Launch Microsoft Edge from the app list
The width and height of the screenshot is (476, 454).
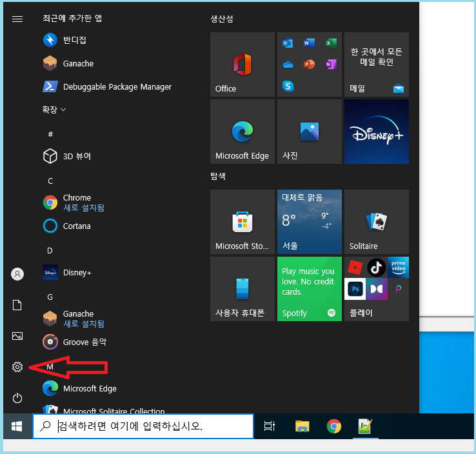tap(79, 388)
